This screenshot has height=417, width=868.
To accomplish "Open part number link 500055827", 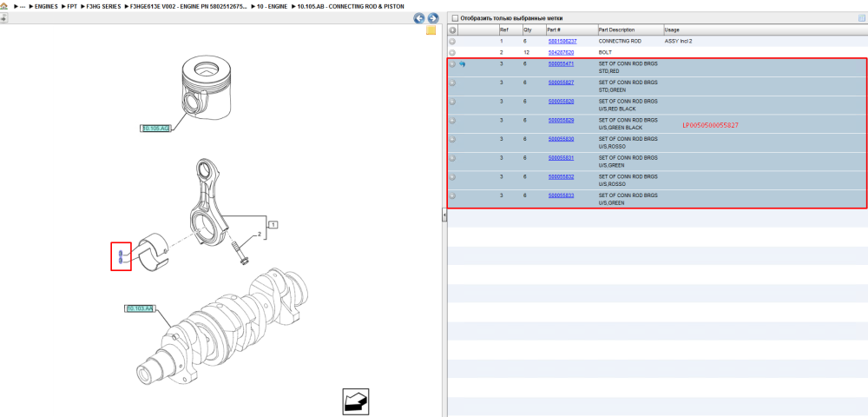I will point(561,83).
